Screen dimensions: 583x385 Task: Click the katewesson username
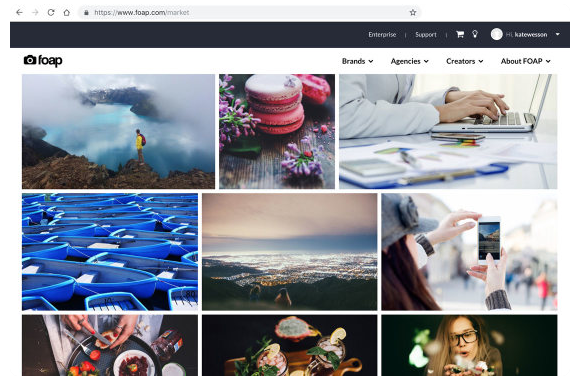(x=531, y=35)
